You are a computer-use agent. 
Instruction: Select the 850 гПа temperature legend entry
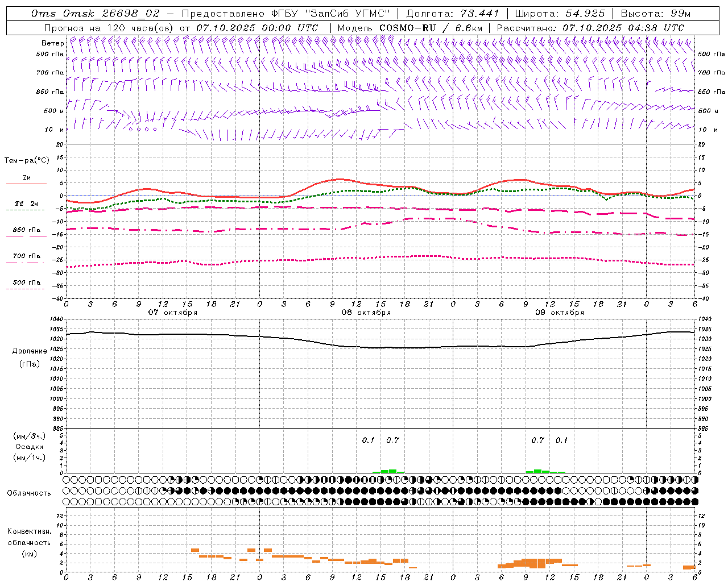27,230
